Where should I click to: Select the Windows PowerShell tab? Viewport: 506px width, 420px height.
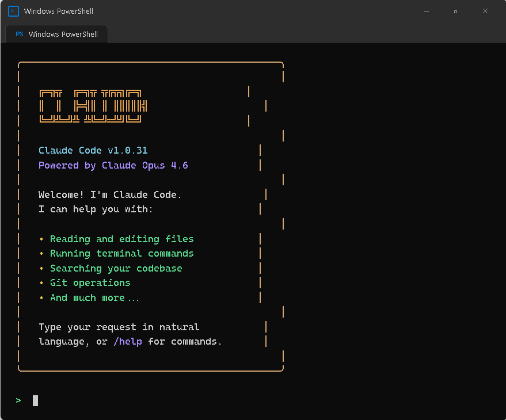click(x=56, y=34)
